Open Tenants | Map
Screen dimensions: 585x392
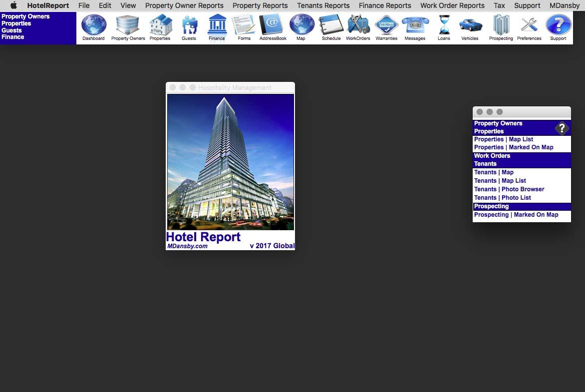[x=494, y=172]
